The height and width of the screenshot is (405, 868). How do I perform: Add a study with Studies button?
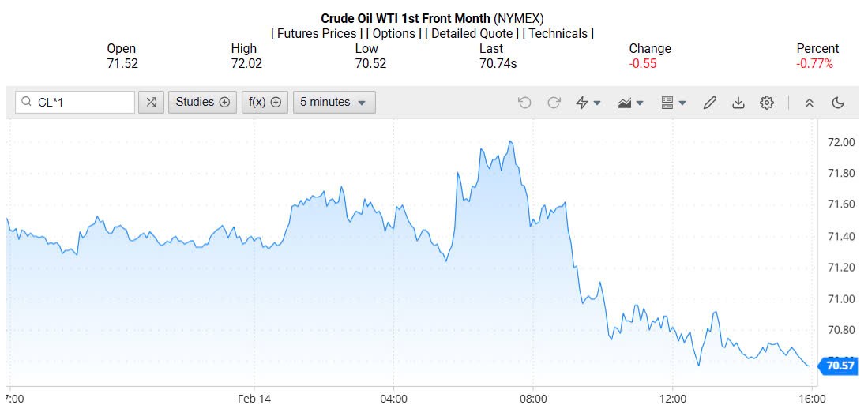click(202, 102)
